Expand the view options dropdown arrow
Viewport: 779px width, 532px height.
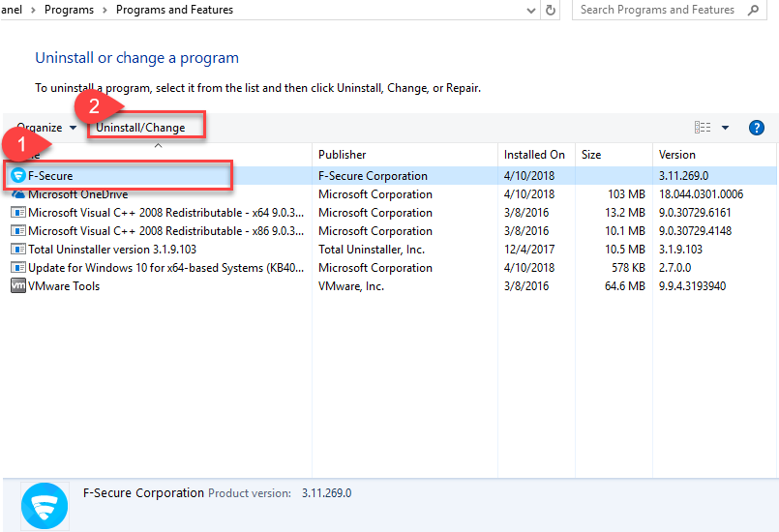[x=726, y=128]
